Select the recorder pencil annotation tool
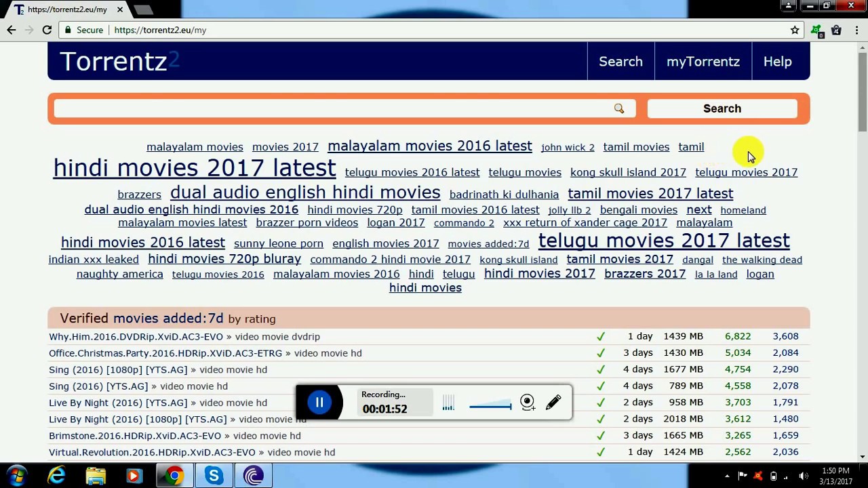This screenshot has height=488, width=868. tap(553, 403)
